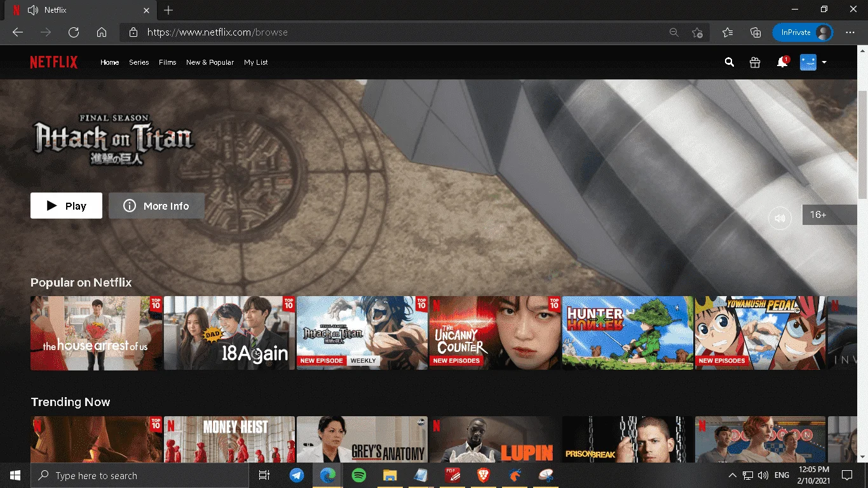View site information lock icon

click(x=133, y=32)
